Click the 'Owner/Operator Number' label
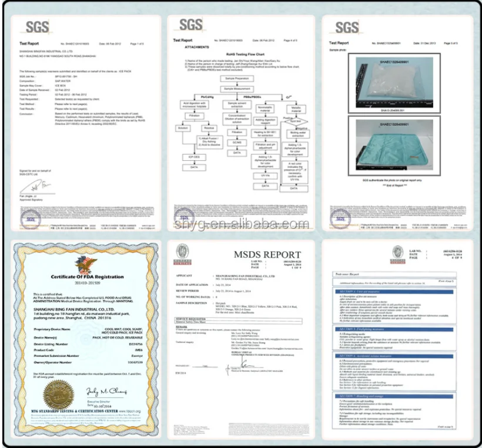Screen dimensions: 482x448 tap(52, 363)
